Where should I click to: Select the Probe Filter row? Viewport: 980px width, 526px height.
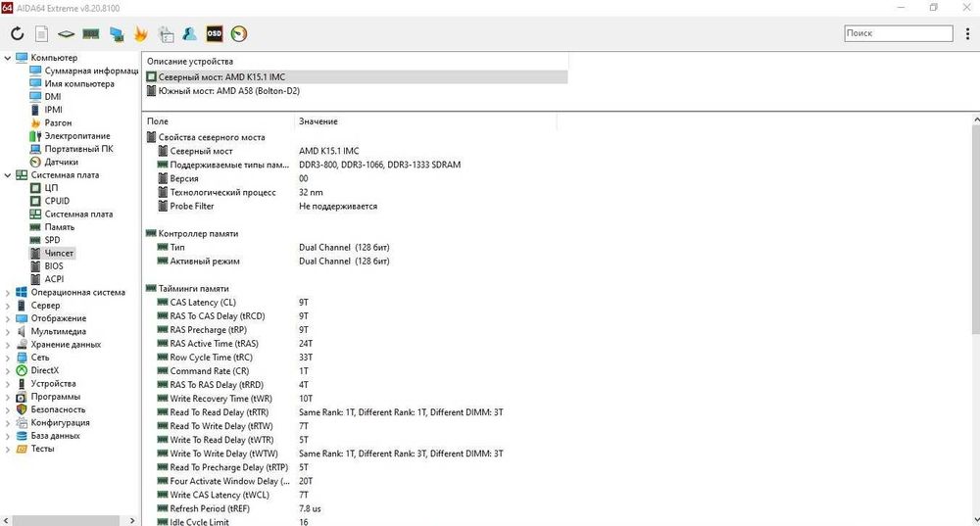350,206
